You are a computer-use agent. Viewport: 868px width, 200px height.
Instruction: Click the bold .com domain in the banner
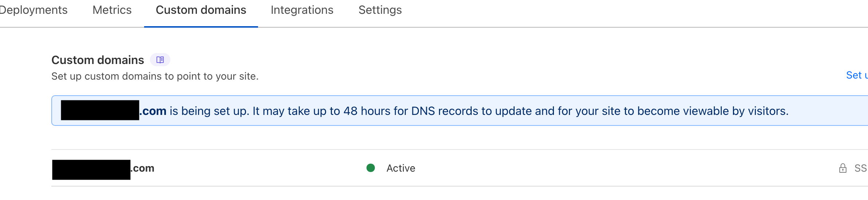(x=153, y=111)
